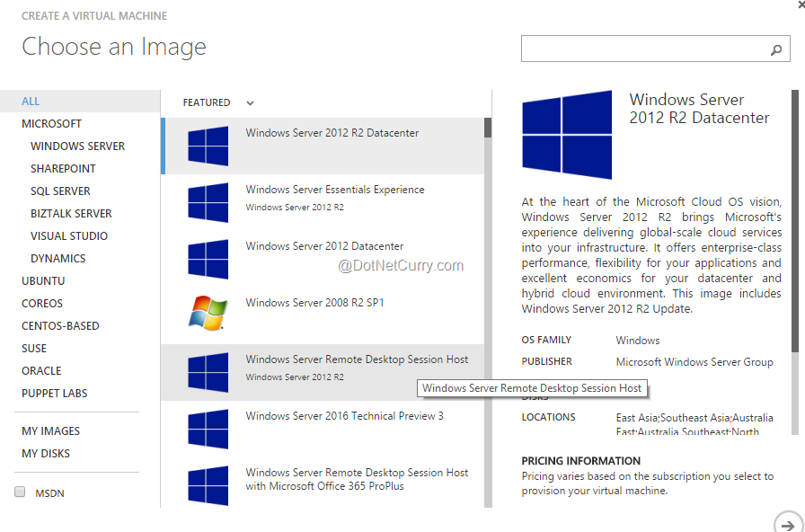This screenshot has width=805, height=532.
Task: Filter by BIZTALK SERVER images
Action: 71,214
